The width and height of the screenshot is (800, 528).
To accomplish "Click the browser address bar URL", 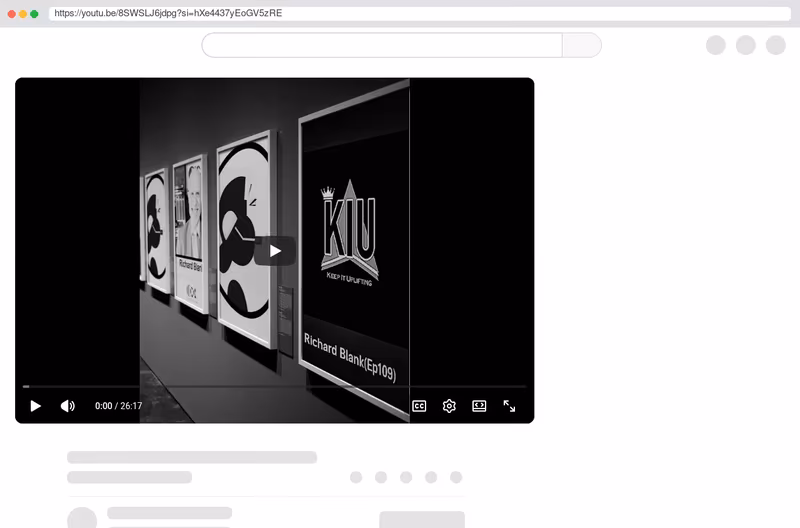I will point(168,13).
